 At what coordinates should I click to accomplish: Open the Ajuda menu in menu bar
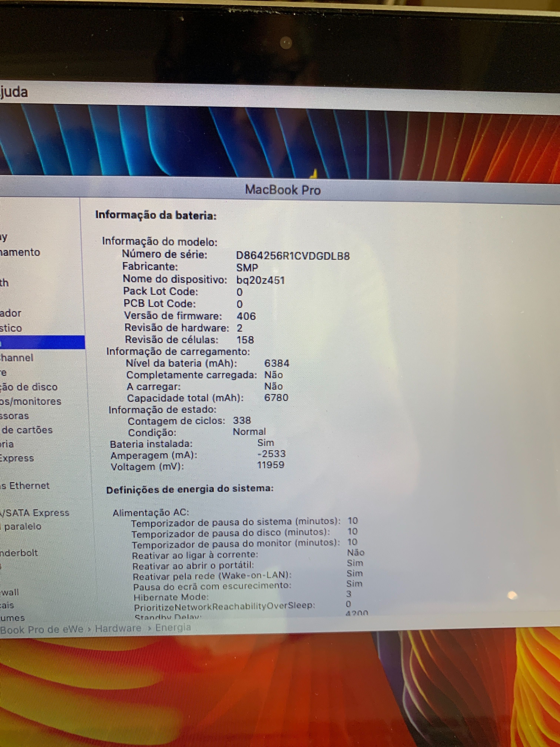click(14, 92)
